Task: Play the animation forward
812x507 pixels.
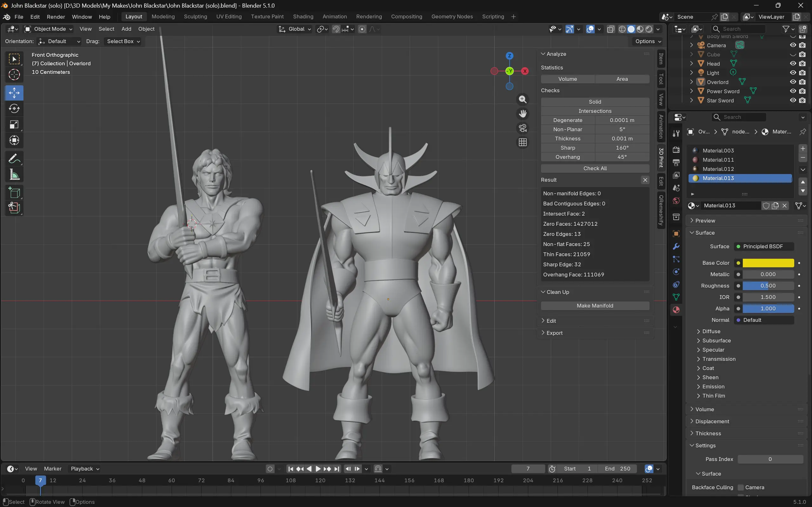Action: [x=318, y=469]
